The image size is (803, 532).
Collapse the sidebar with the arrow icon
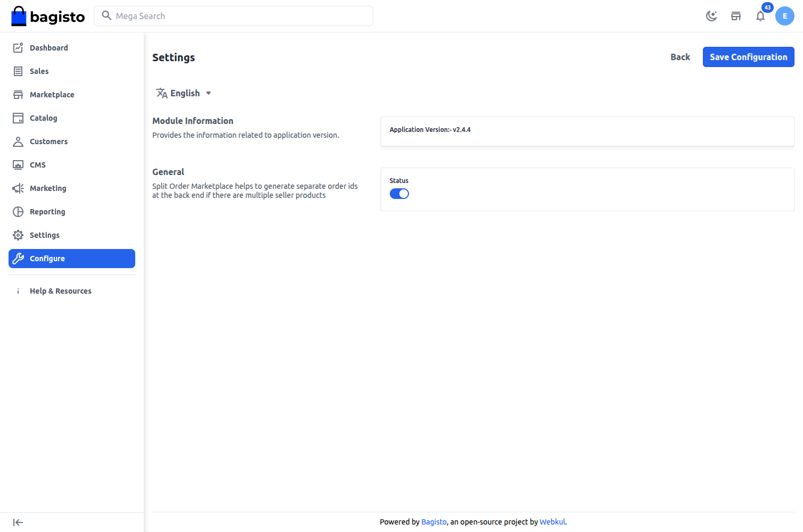(18, 522)
